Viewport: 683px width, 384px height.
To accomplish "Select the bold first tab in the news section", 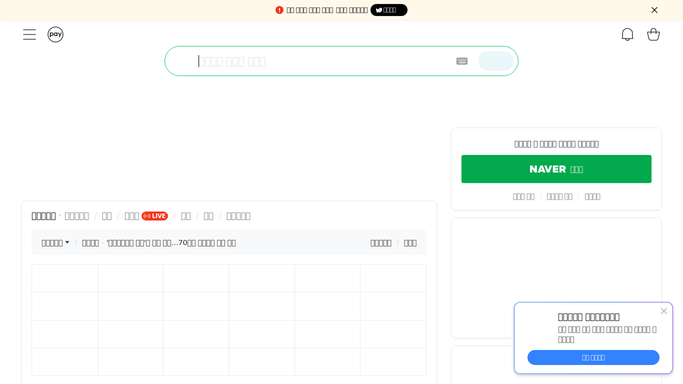I will click(44, 216).
